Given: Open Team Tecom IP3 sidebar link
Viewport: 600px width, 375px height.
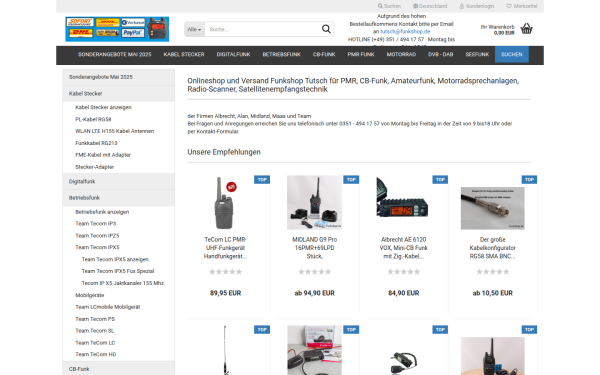Looking at the screenshot, I should [x=96, y=223].
